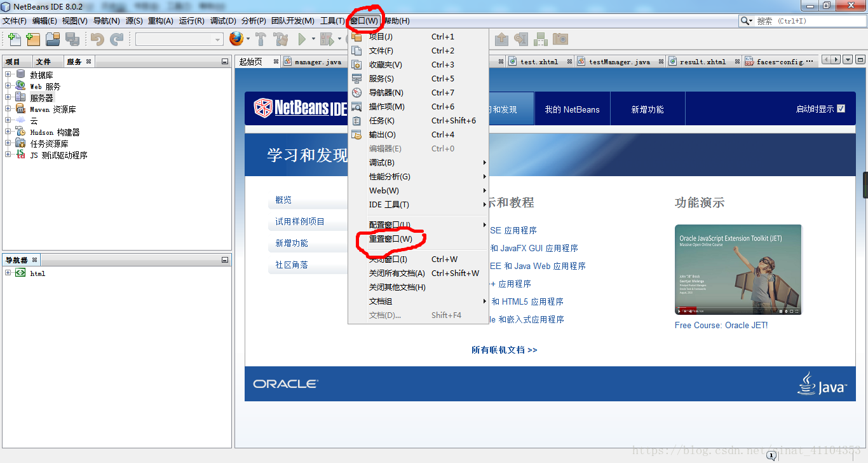
Task: Maximize editor window icon at tab row
Action: (x=860, y=60)
